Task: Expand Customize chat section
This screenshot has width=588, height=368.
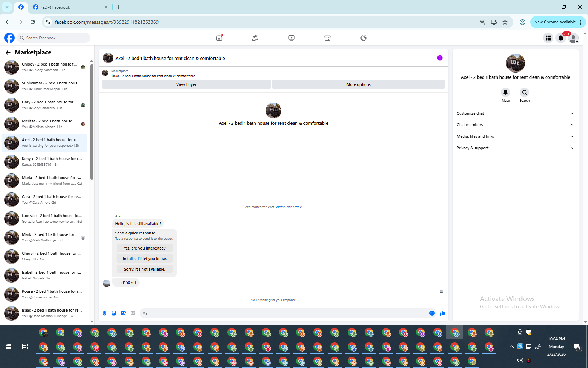Action: pyautogui.click(x=515, y=113)
